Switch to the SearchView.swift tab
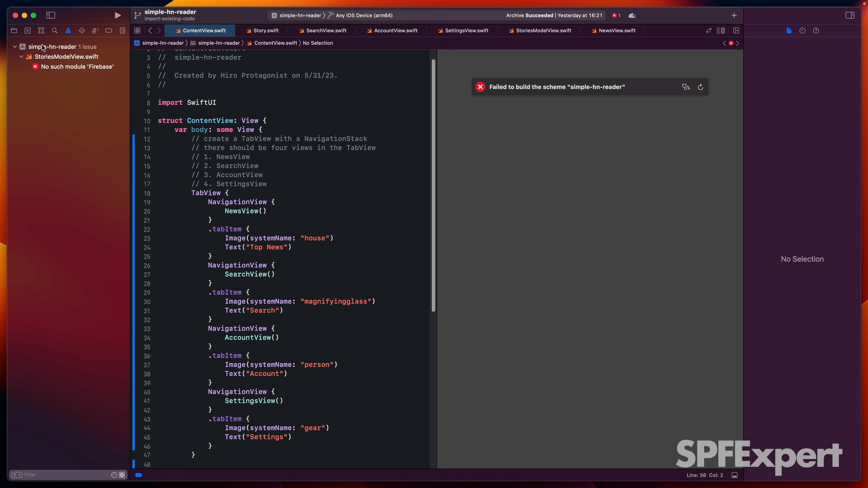Screen dimensions: 868x488 [323, 31]
